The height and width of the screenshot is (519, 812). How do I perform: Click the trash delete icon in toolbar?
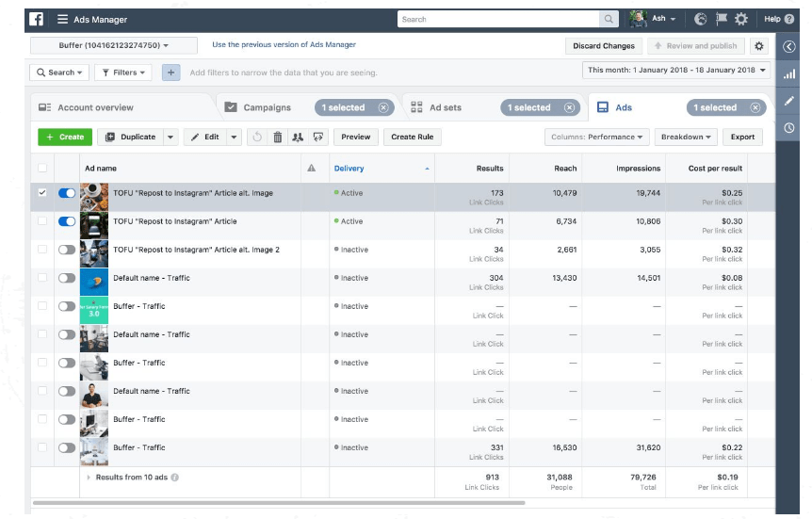(x=277, y=138)
